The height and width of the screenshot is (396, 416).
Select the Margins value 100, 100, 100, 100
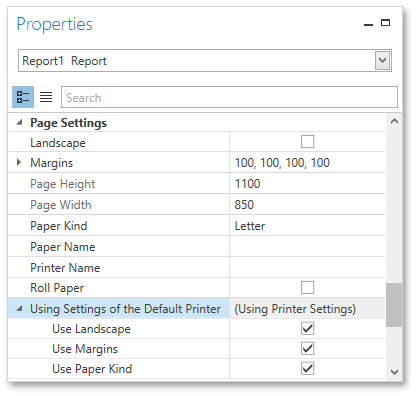coord(282,163)
